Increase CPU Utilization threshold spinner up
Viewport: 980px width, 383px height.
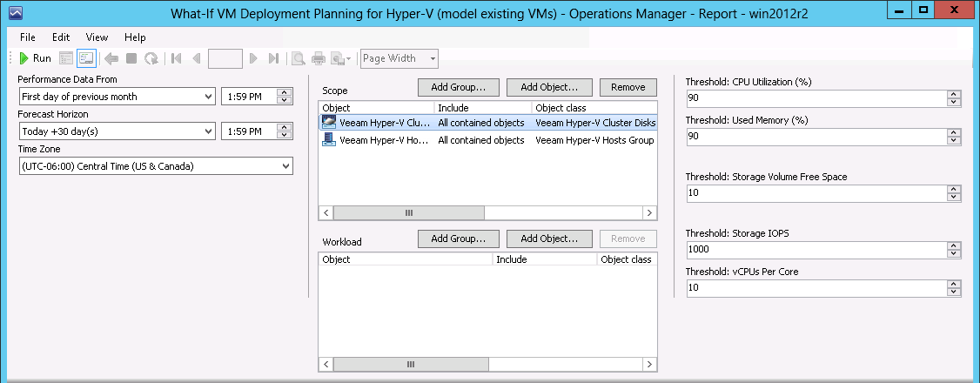(x=954, y=94)
